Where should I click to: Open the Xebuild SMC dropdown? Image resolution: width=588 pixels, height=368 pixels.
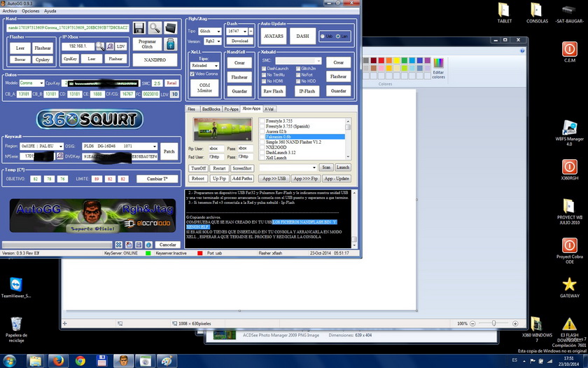point(318,60)
